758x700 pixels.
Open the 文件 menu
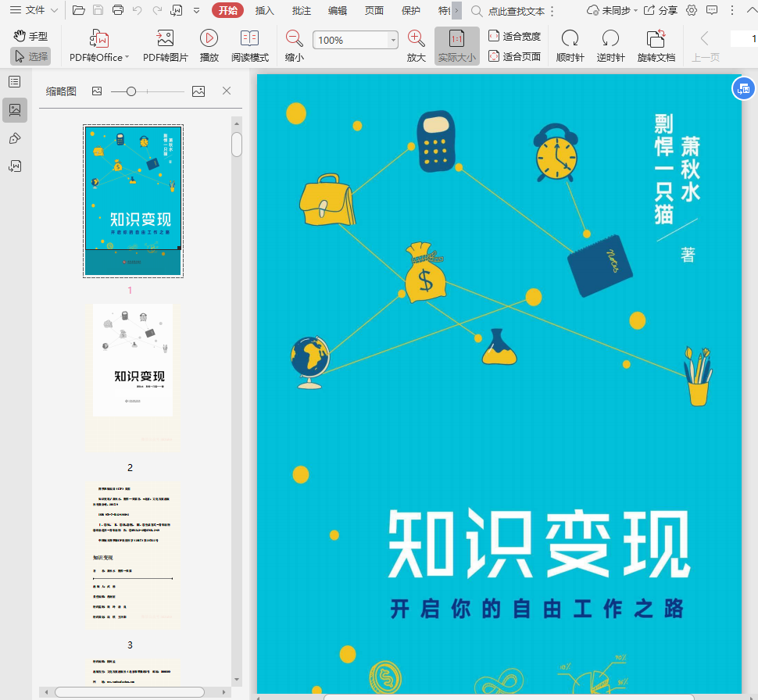coord(34,10)
